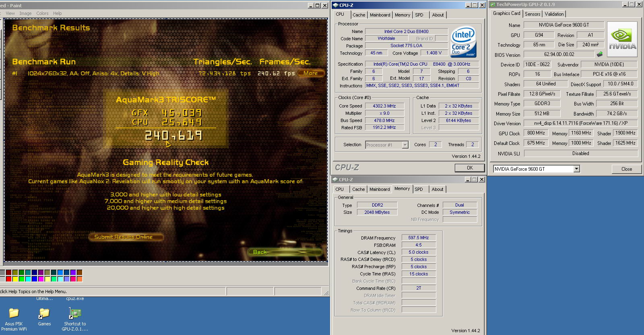Image resolution: width=644 pixels, height=335 pixels.
Task: Pick the bright green color in Paint palette
Action: coord(21,279)
